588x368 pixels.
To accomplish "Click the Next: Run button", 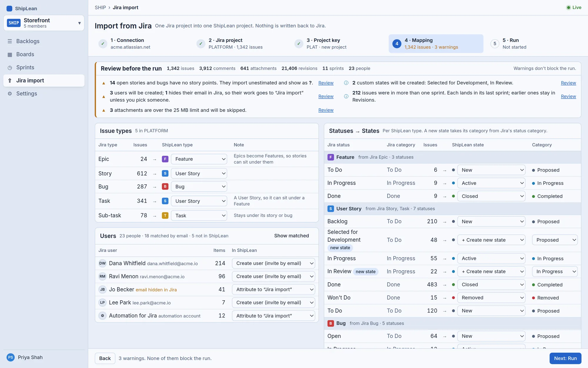I will [x=565, y=359].
